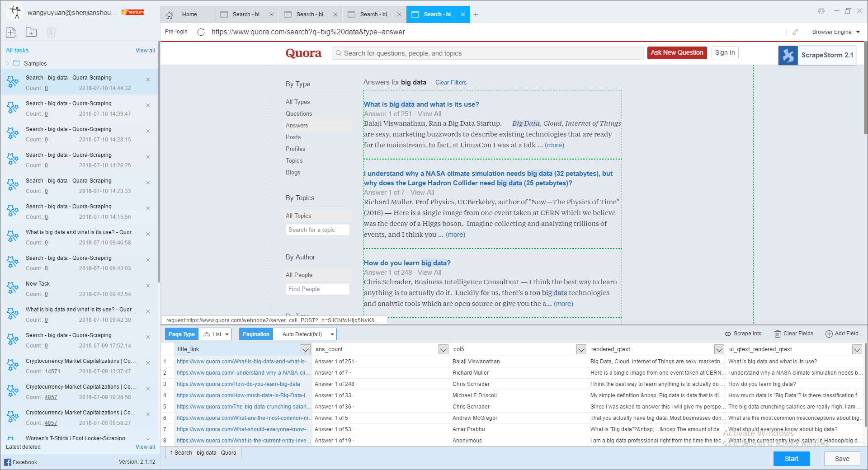The height and width of the screenshot is (470, 868).
Task: Select Posts under By Type
Action: (293, 137)
